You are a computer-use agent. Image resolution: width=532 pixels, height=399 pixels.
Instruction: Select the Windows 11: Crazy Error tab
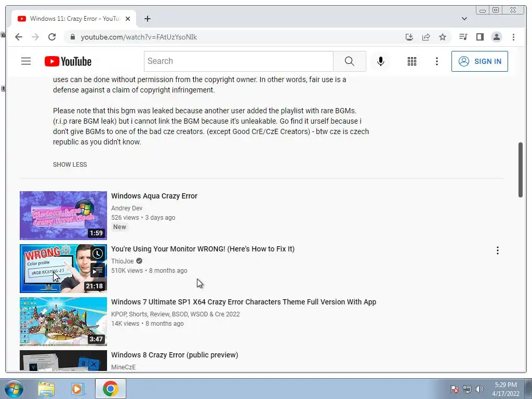click(74, 19)
